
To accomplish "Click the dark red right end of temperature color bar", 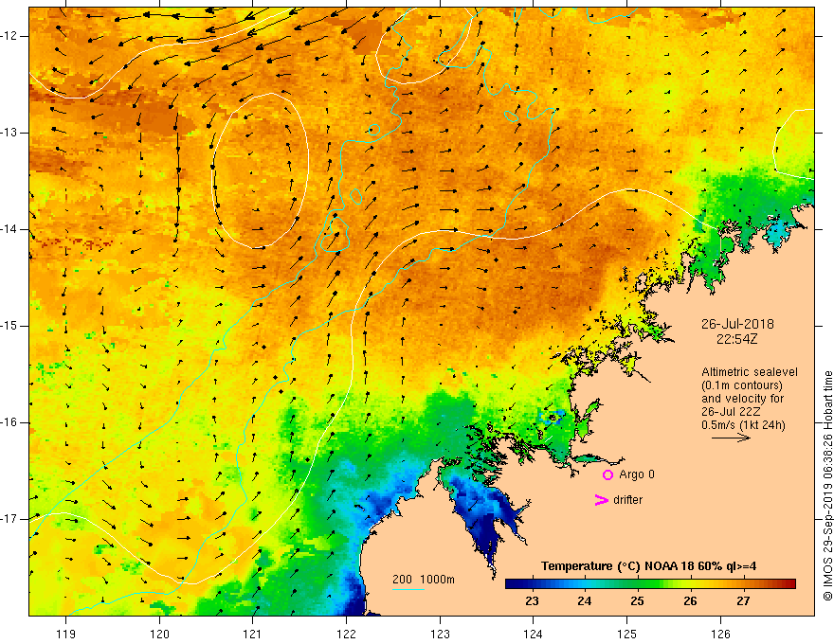I will tap(789, 584).
